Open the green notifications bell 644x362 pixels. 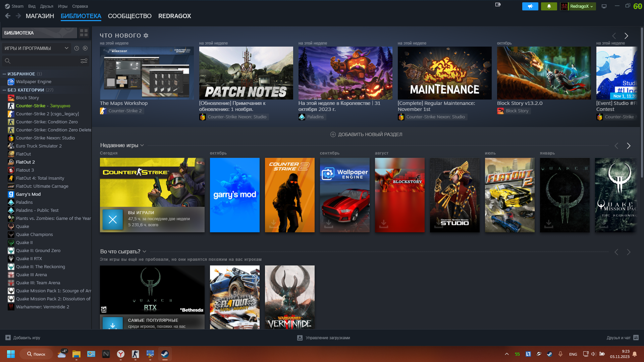tap(549, 6)
